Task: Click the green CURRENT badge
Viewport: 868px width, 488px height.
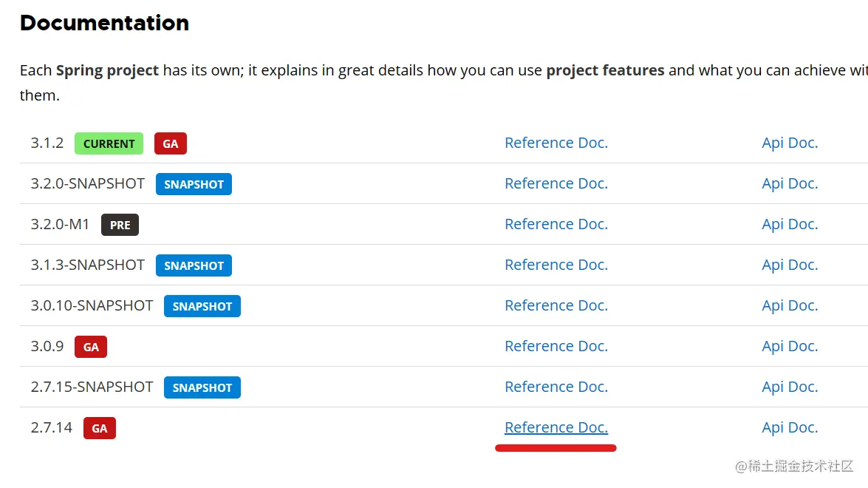Action: pyautogui.click(x=109, y=143)
